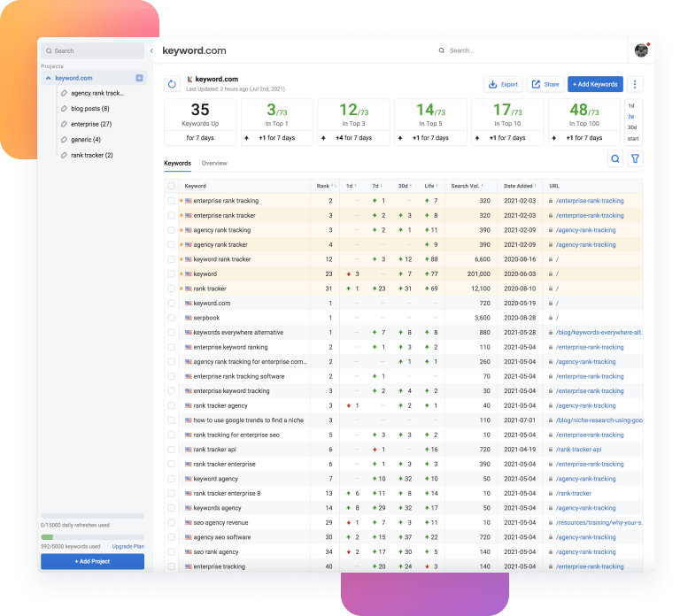Click the + Add Project button

(x=92, y=561)
